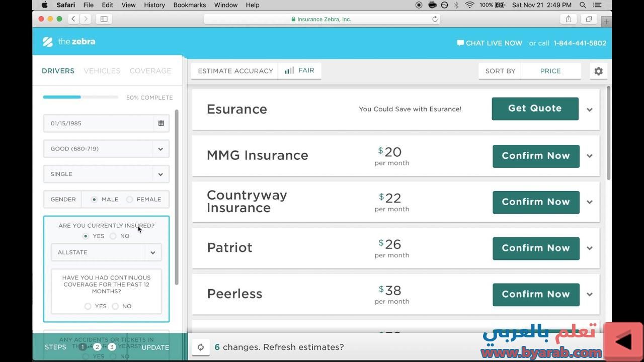644x362 pixels.
Task: Click refresh estimates icon
Action: pyautogui.click(x=201, y=347)
